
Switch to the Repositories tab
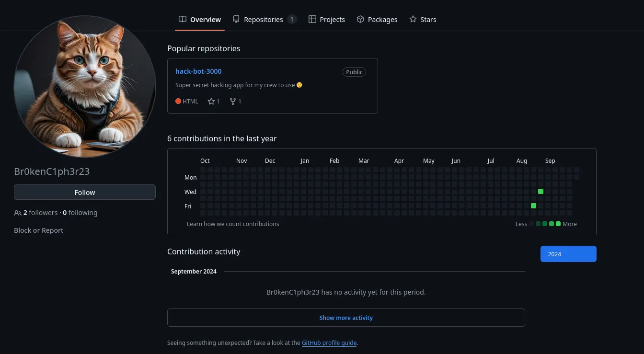coord(264,20)
